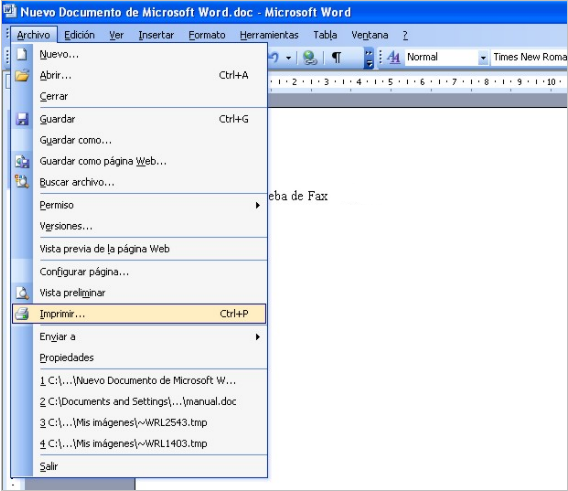Click the Nuevo blank document icon

point(22,54)
